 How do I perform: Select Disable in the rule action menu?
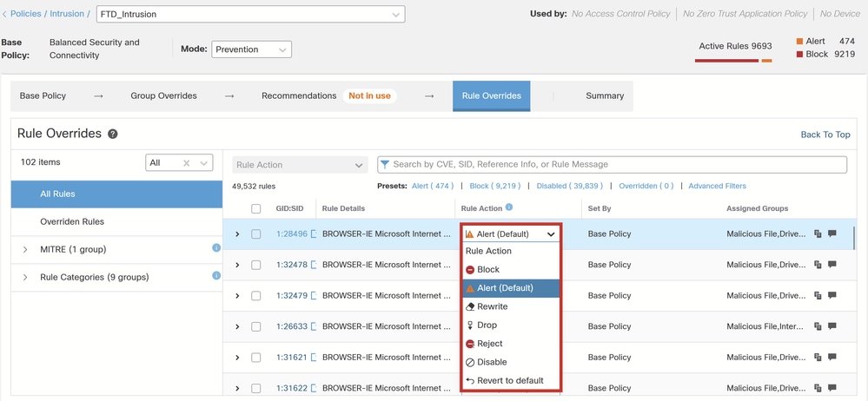pyautogui.click(x=511, y=362)
